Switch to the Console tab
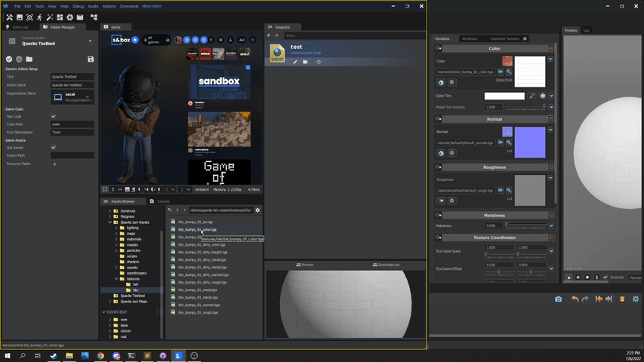Viewport: 644px width, 362px height. [160, 201]
